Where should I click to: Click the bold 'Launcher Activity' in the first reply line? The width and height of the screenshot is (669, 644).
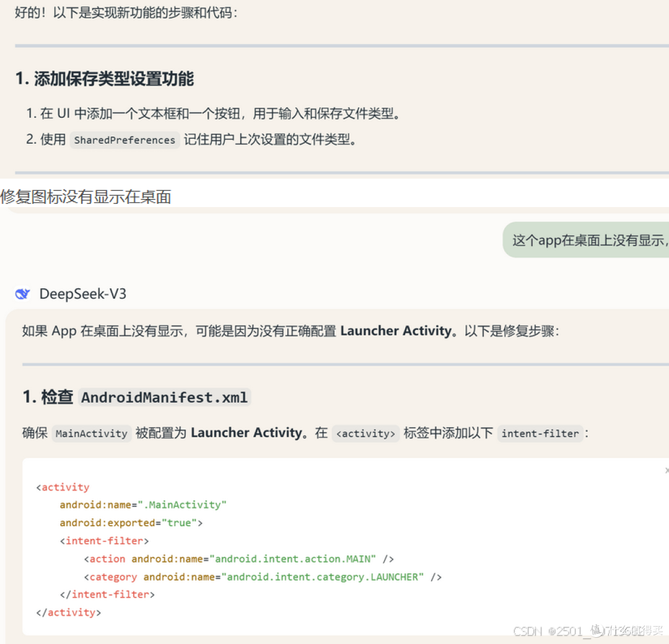[396, 331]
